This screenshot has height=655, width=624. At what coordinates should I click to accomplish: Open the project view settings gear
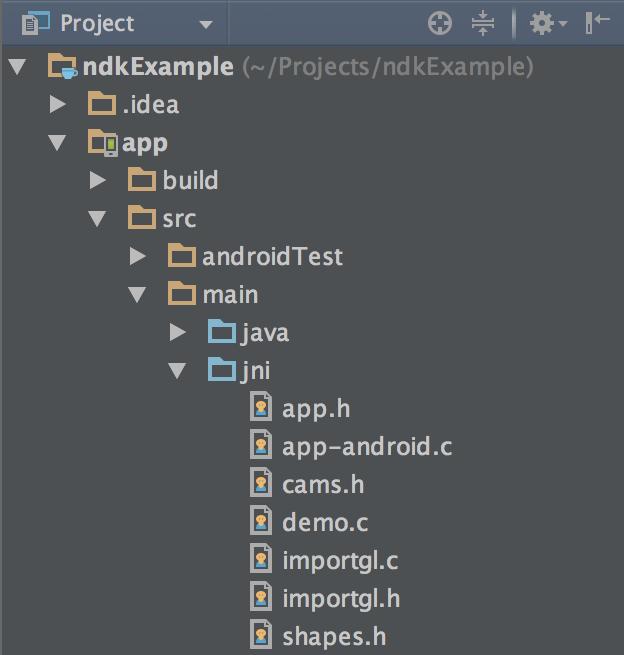coord(546,23)
